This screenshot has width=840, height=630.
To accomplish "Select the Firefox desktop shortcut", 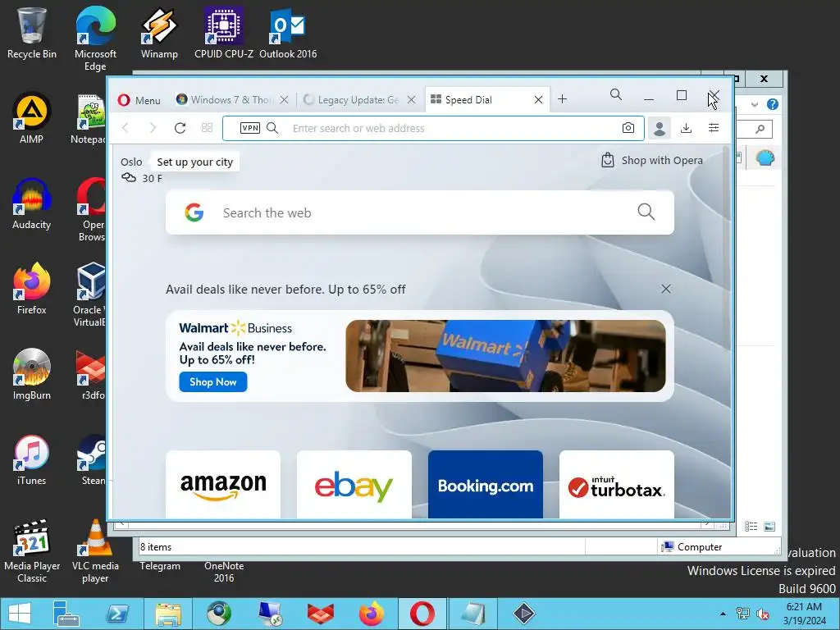I will [x=32, y=289].
